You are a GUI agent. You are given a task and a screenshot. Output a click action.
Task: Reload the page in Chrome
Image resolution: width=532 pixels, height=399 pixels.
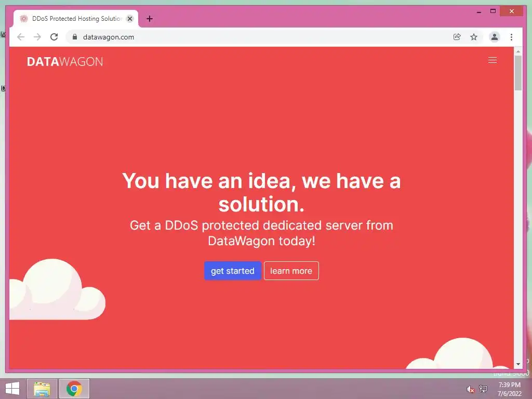coord(54,37)
